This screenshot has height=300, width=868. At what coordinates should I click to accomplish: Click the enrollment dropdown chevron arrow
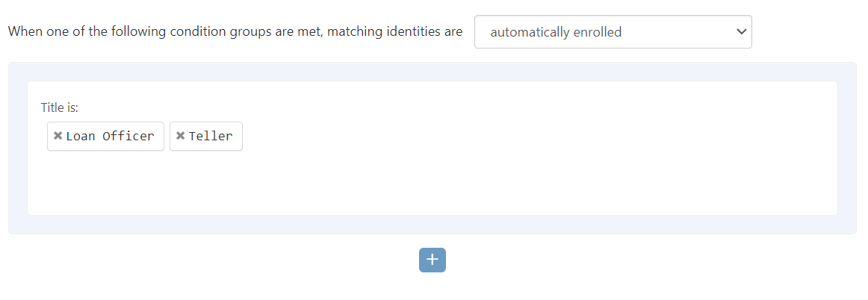[741, 32]
